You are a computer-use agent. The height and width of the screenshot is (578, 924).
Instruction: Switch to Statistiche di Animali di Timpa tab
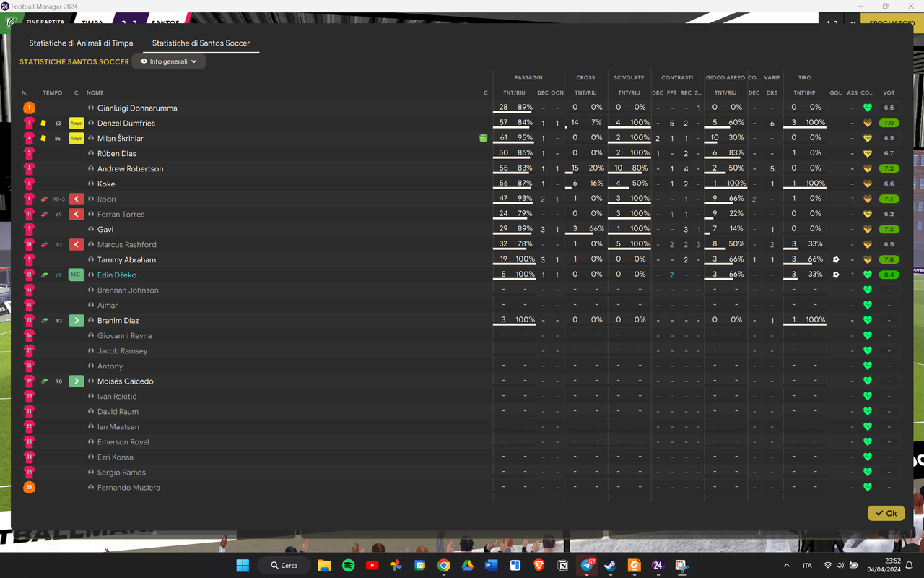(x=81, y=43)
